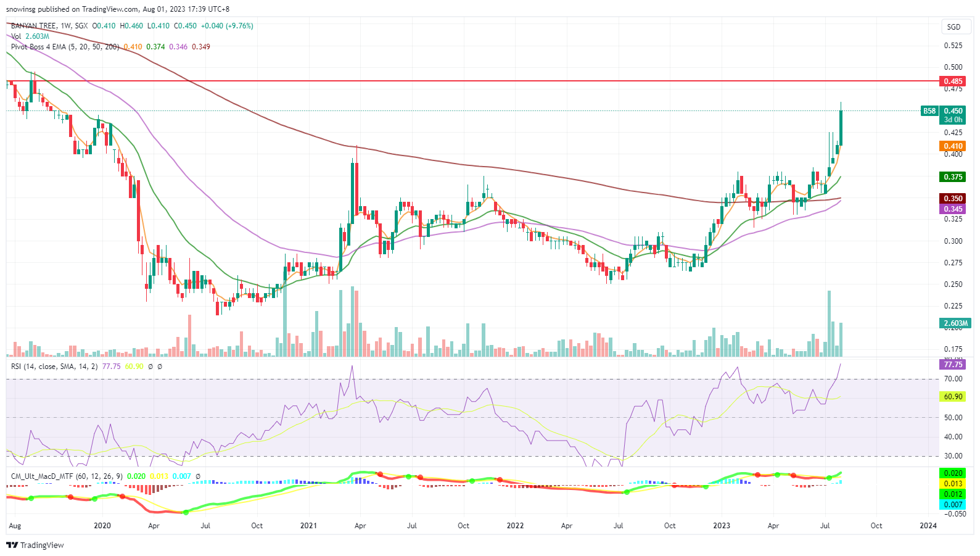Click the purple 0.345 EMA label
The image size is (980, 556).
pyautogui.click(x=953, y=209)
